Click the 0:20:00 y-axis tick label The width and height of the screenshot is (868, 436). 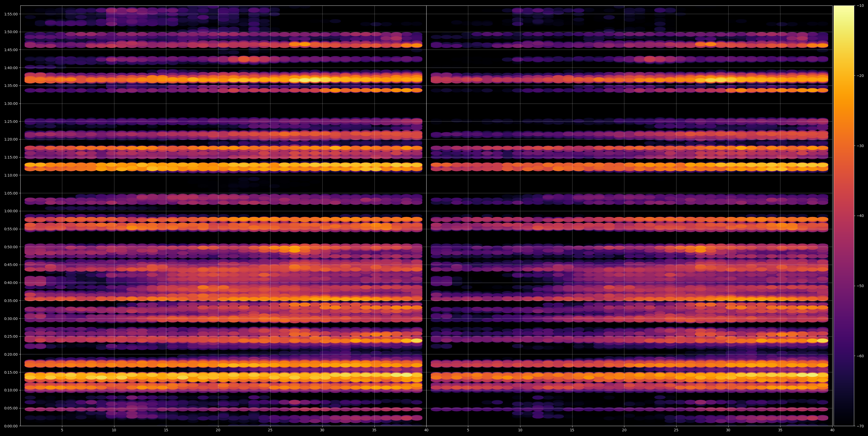[11, 354]
